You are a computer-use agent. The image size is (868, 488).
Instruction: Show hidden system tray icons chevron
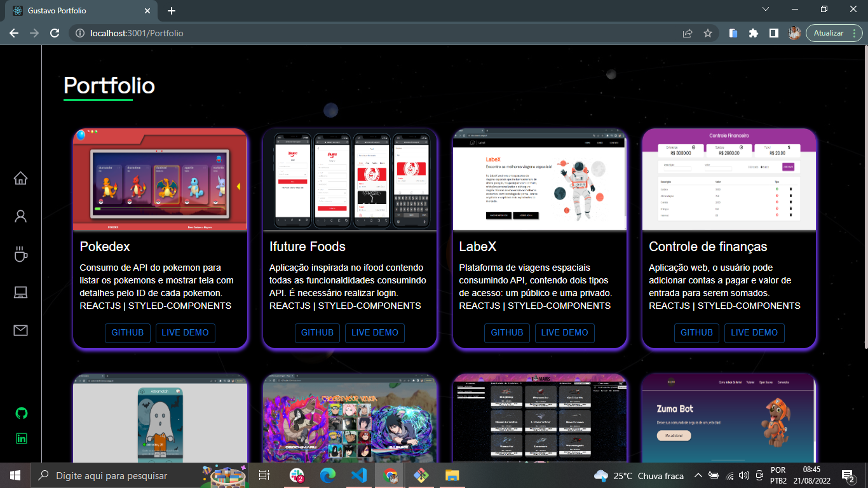click(x=698, y=475)
